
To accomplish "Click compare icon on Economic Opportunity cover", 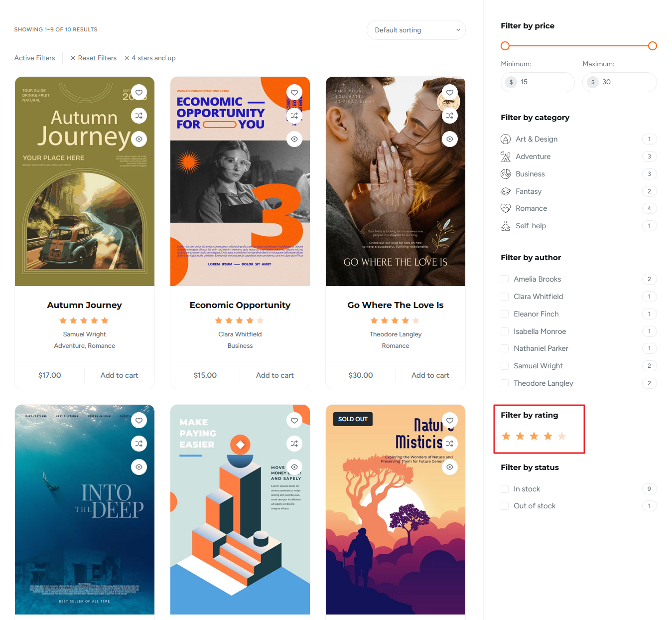I will [x=294, y=116].
